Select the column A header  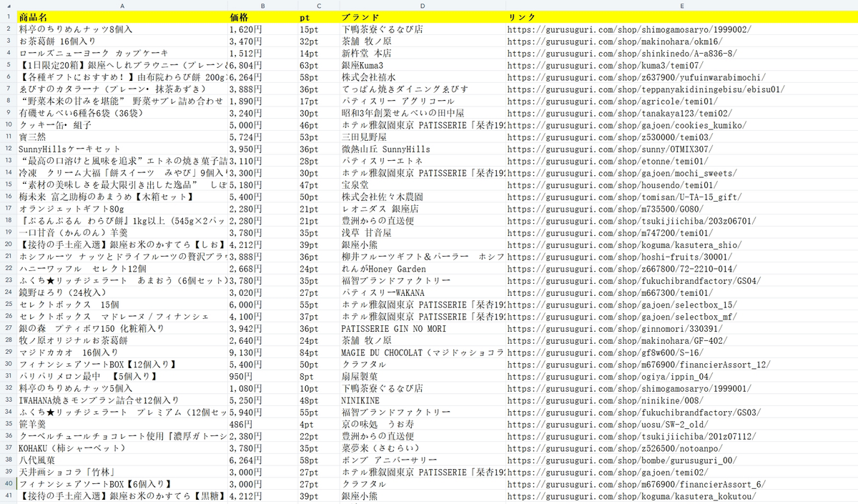[122, 5]
